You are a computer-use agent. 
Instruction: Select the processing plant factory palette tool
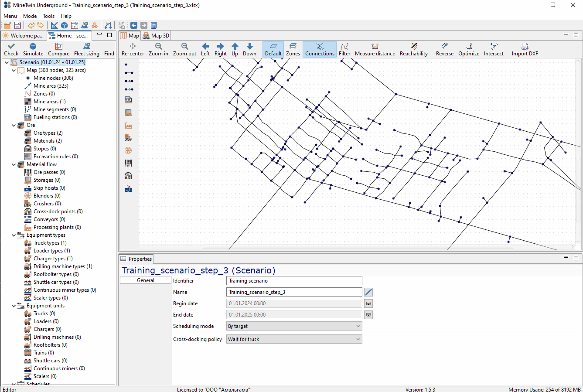click(x=128, y=126)
